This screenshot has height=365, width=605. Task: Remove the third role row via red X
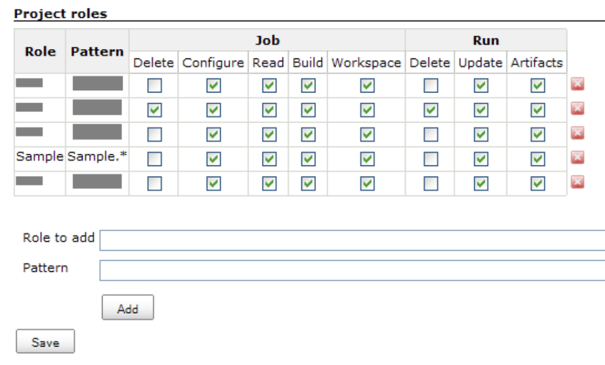[x=577, y=133]
